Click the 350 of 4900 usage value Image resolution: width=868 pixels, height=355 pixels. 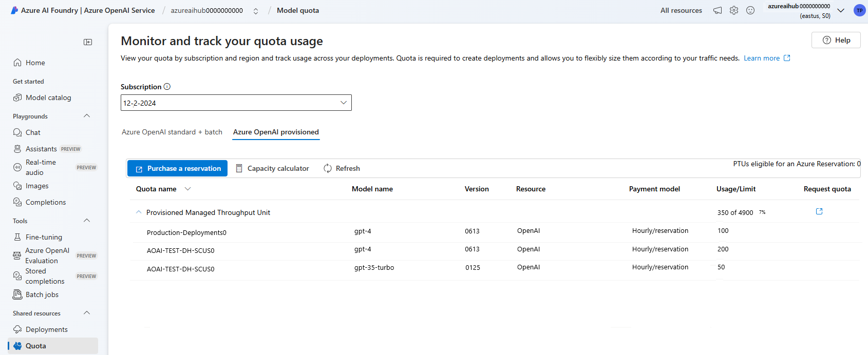(735, 212)
